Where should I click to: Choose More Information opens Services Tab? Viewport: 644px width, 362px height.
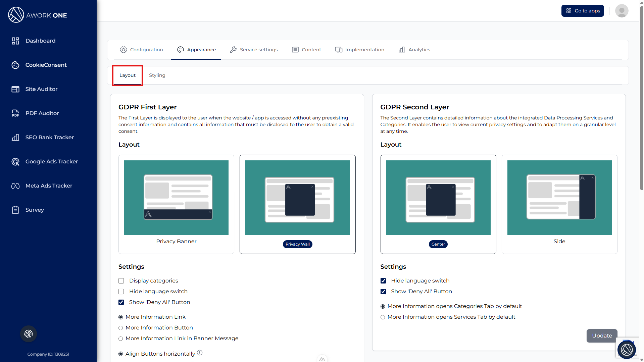point(383,317)
